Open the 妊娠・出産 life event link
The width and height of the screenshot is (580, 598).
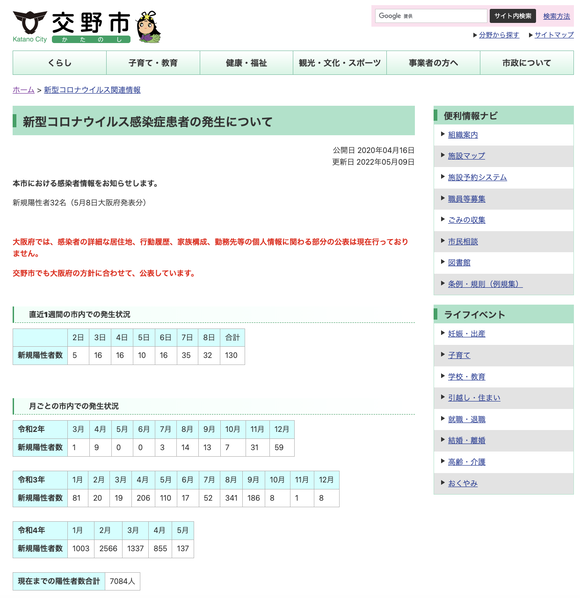[466, 334]
